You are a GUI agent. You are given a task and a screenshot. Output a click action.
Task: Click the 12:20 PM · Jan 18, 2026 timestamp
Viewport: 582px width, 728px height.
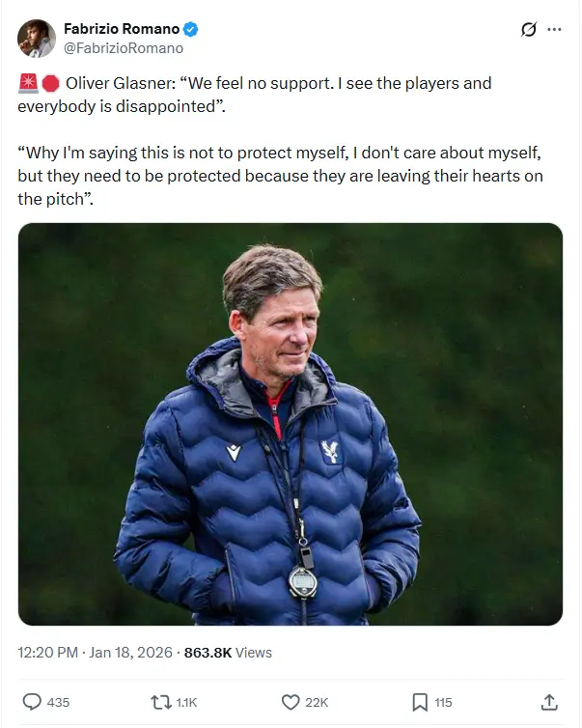96,653
